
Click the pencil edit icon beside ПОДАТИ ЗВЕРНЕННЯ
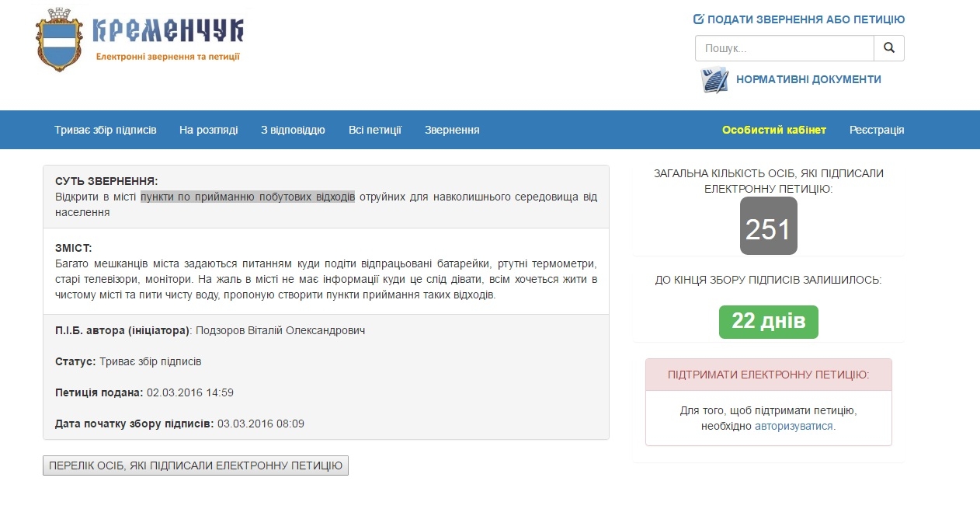coord(698,19)
